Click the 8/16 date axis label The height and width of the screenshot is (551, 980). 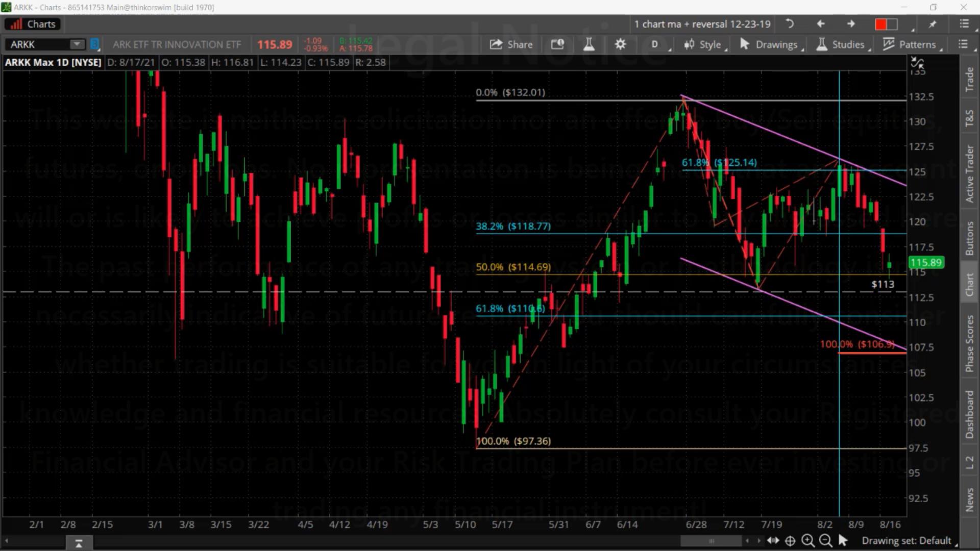(x=890, y=524)
